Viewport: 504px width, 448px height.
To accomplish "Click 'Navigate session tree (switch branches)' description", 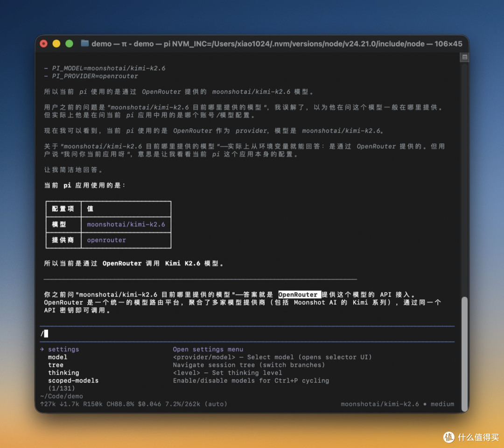I will tap(249, 365).
